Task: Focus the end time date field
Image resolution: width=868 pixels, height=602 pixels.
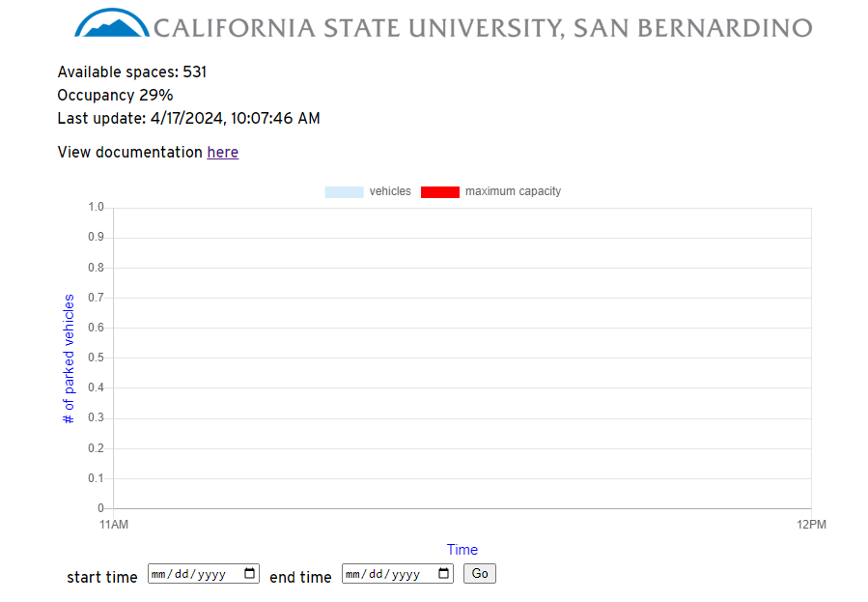Action: [398, 574]
